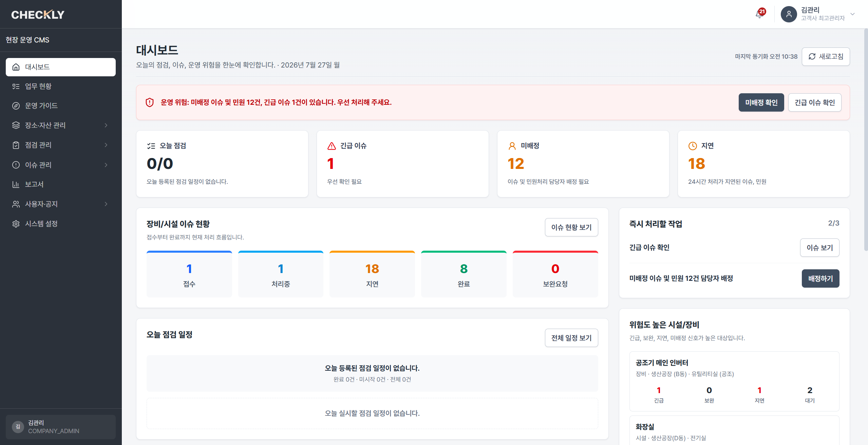
Task: Select the 접수 status tile showing 1
Action: pyautogui.click(x=189, y=274)
